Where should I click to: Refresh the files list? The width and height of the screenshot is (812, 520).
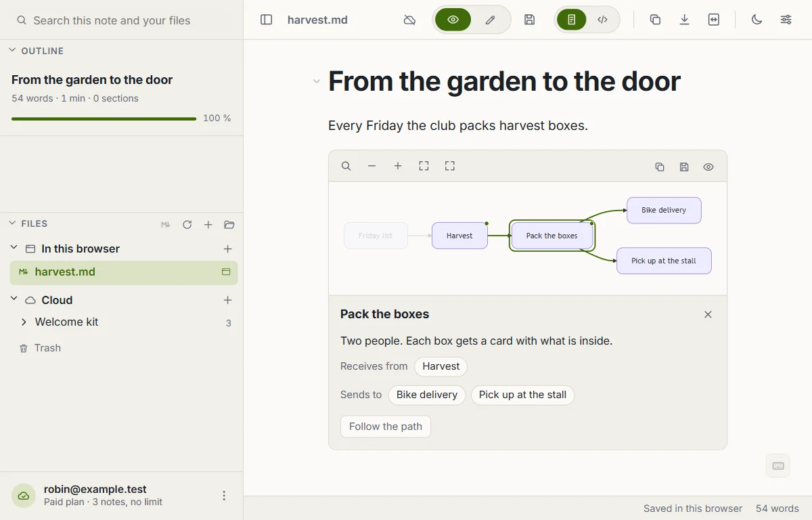[x=187, y=224]
